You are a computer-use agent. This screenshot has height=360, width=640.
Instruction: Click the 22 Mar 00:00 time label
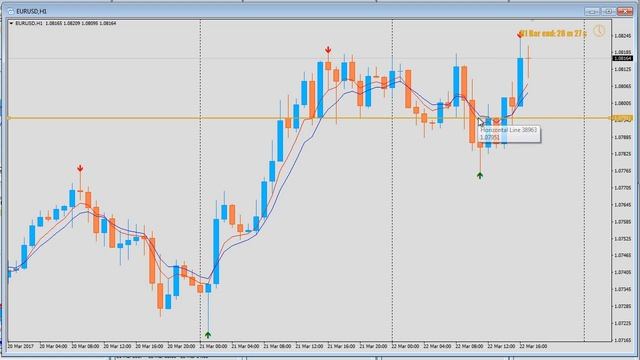pos(405,346)
